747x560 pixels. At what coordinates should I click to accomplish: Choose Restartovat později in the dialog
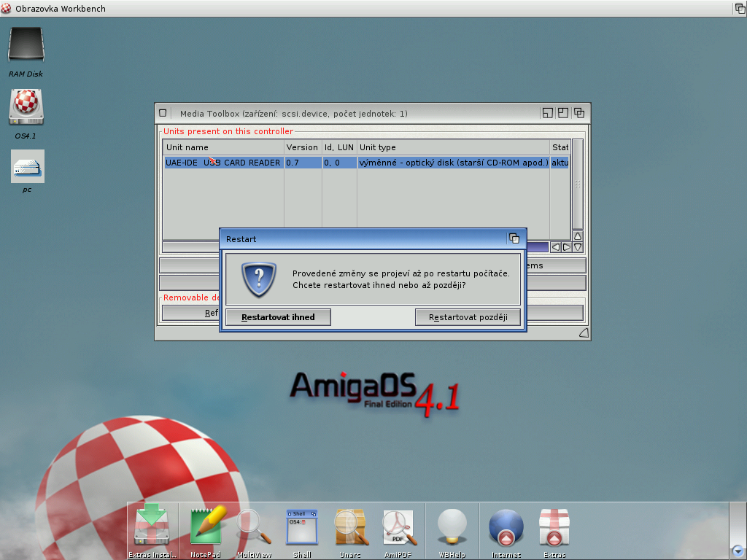tap(468, 317)
